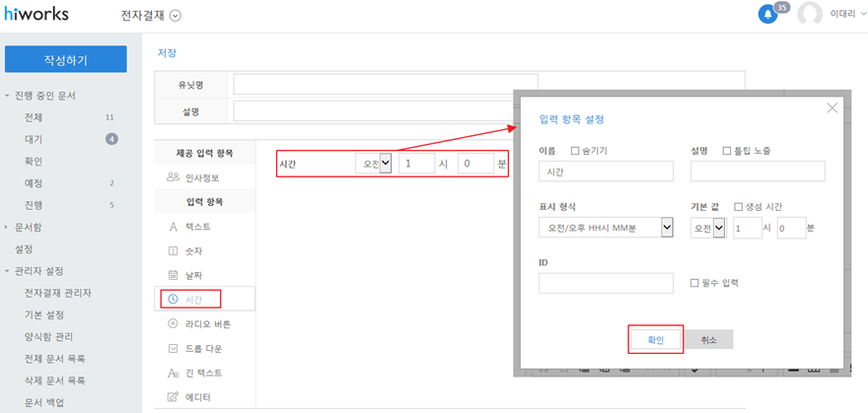Click the ID input field
The width and height of the screenshot is (868, 413).
point(606,284)
